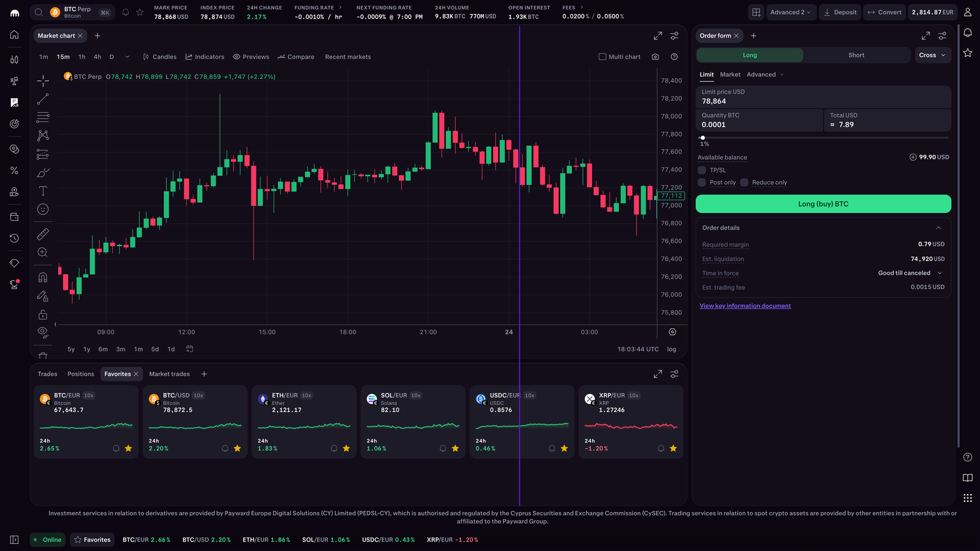Open chart axis settings gear icon
This screenshot has height=551, width=980.
(672, 332)
